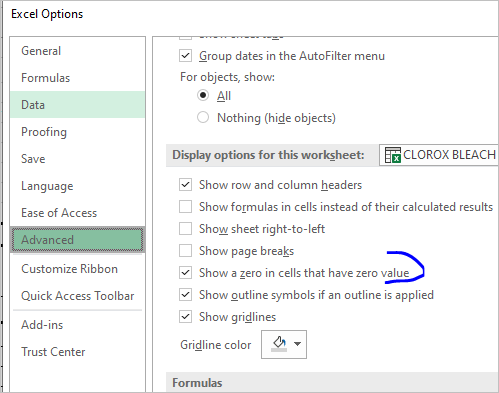
Task: Disable Show outline symbols checkbox
Action: 185,295
